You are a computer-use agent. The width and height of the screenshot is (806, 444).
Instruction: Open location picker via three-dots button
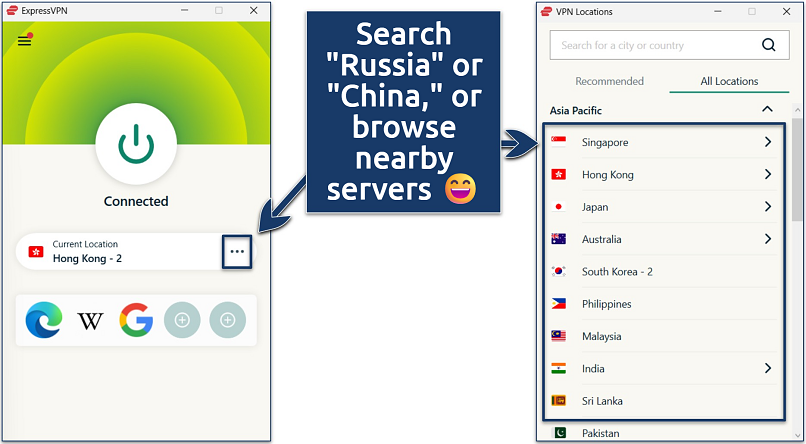point(237,252)
